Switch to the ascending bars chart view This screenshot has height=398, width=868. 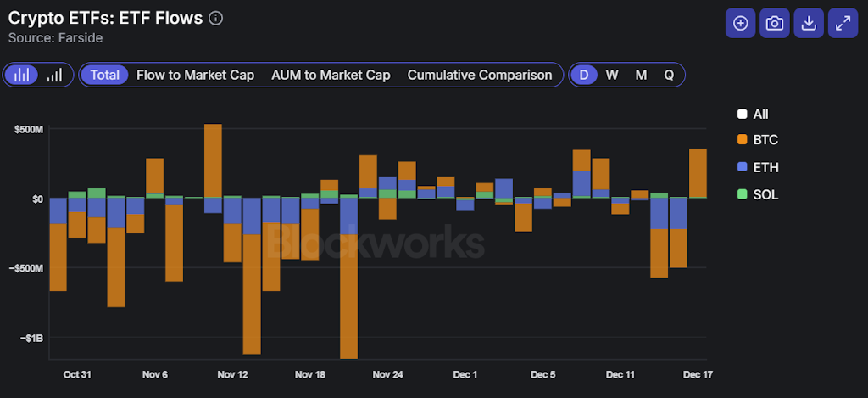(54, 75)
